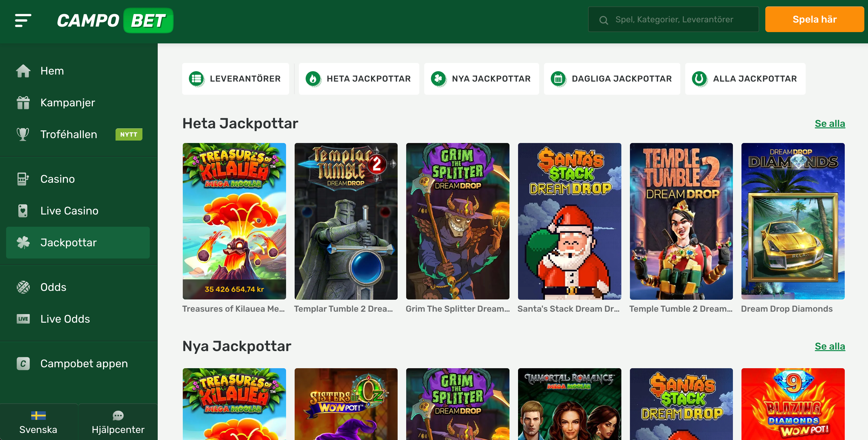The width and height of the screenshot is (868, 440).
Task: Change language via Svenska flag
Action: pyautogui.click(x=39, y=416)
